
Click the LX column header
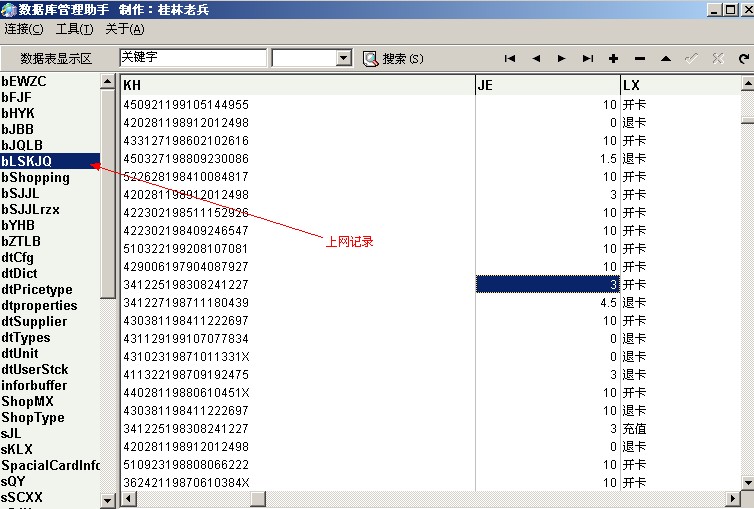click(681, 85)
